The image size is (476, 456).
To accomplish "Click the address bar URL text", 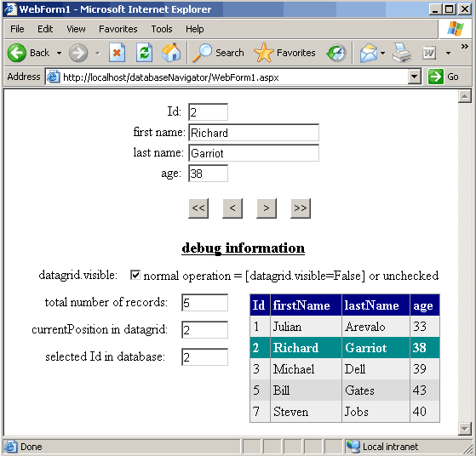I will [171, 77].
